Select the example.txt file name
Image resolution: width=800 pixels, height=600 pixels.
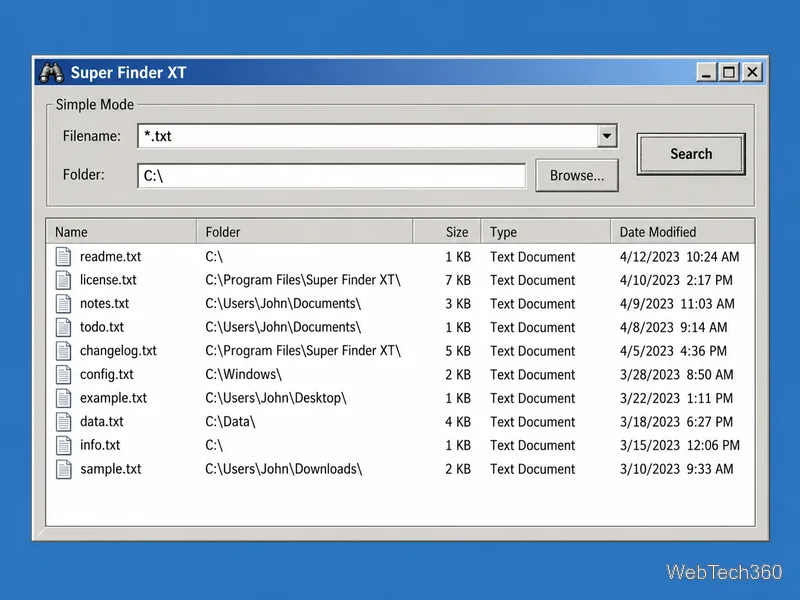point(113,398)
